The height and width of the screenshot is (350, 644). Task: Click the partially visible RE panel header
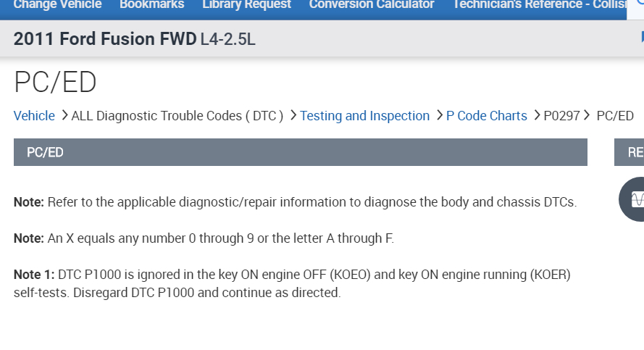tap(632, 152)
